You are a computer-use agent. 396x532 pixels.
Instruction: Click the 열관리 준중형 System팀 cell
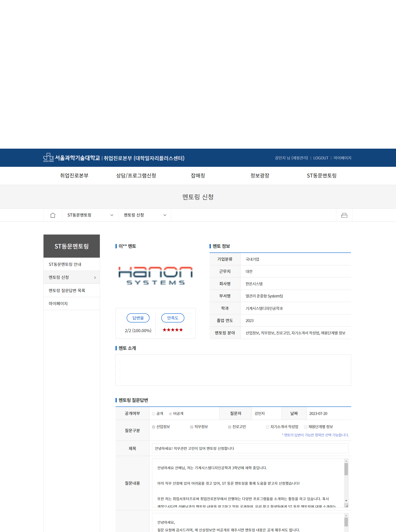(296, 296)
